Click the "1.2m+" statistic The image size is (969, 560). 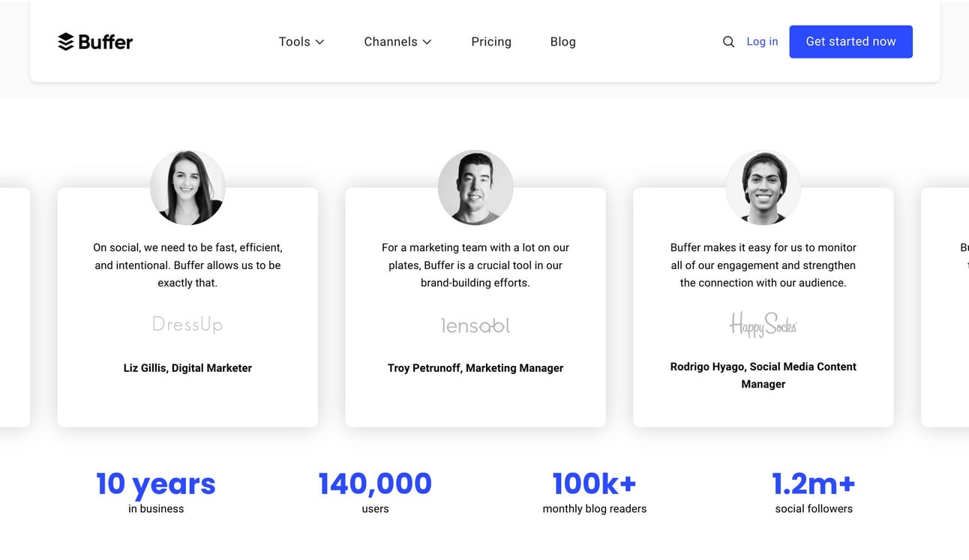(x=814, y=484)
